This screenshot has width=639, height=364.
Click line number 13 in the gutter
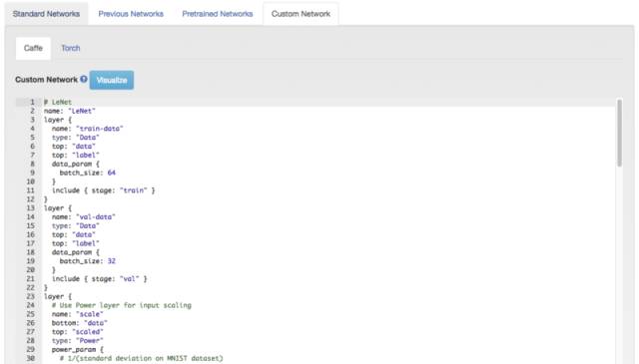tap(31, 208)
